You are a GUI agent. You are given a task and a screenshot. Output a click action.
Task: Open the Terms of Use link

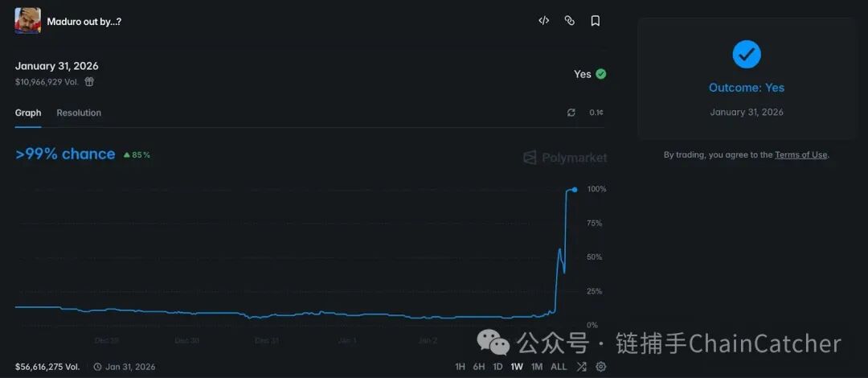pos(800,154)
